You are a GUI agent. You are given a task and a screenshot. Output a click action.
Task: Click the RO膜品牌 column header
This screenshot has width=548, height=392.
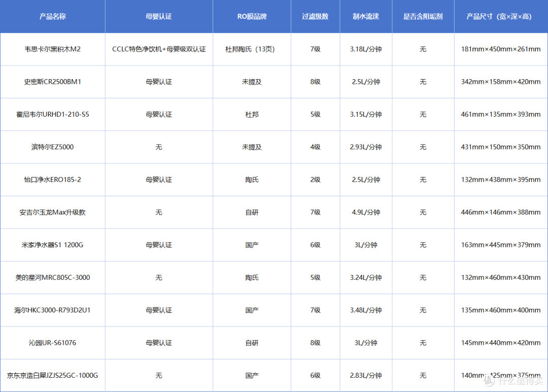tap(252, 16)
